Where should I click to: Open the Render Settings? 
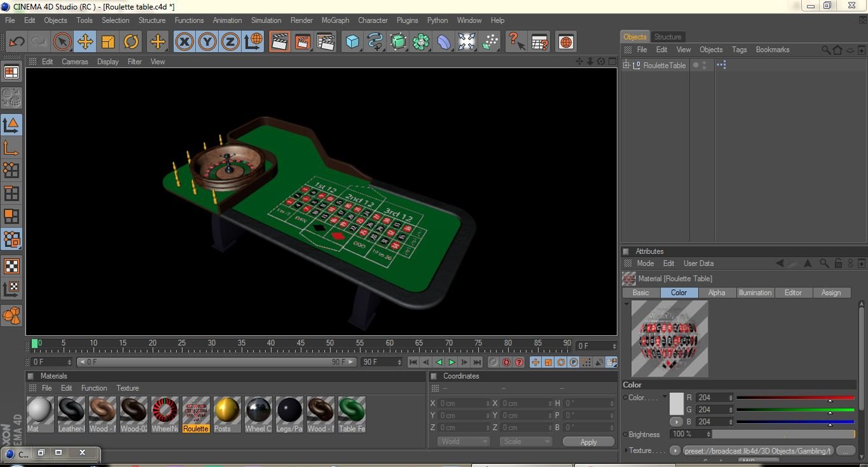coord(326,41)
